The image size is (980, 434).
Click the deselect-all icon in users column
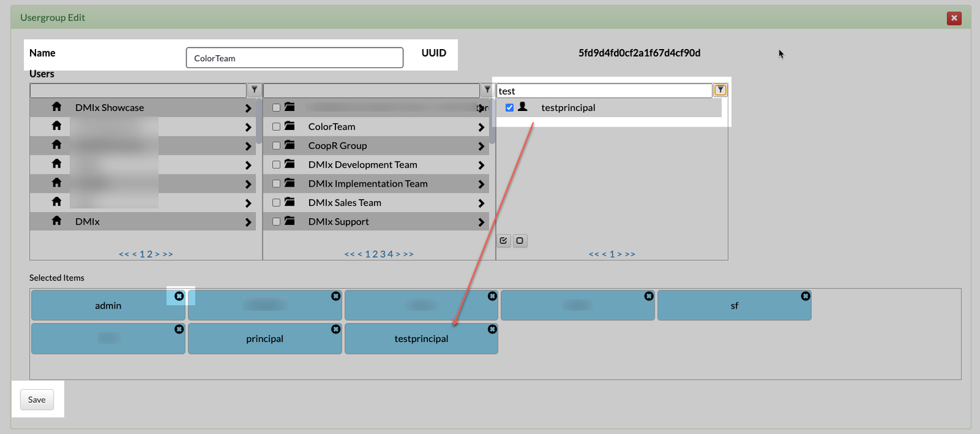click(520, 241)
